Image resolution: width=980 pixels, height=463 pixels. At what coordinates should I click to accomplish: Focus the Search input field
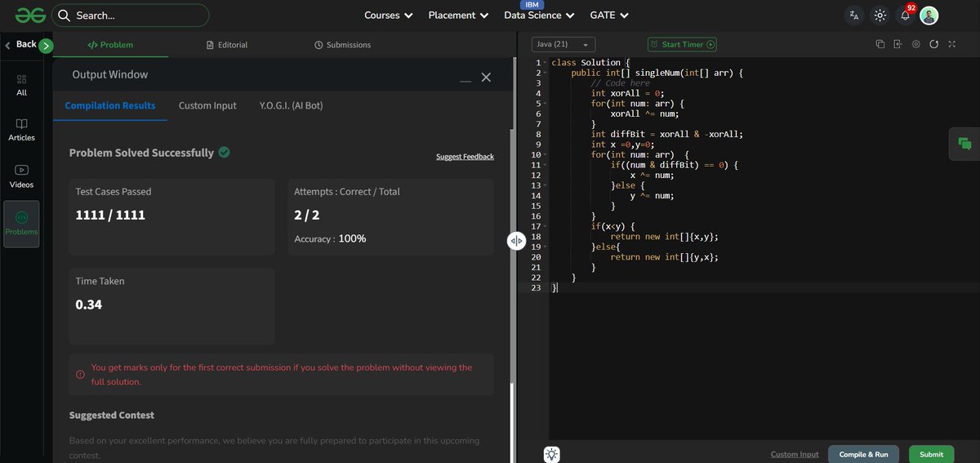[x=131, y=16]
